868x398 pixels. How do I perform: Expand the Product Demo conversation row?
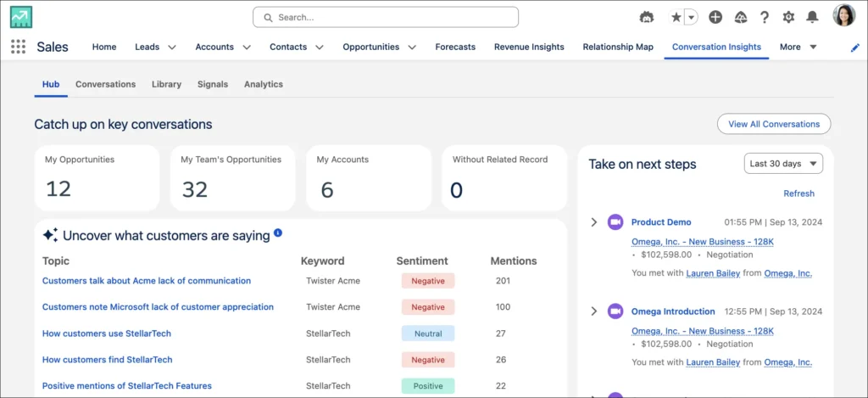click(x=594, y=221)
